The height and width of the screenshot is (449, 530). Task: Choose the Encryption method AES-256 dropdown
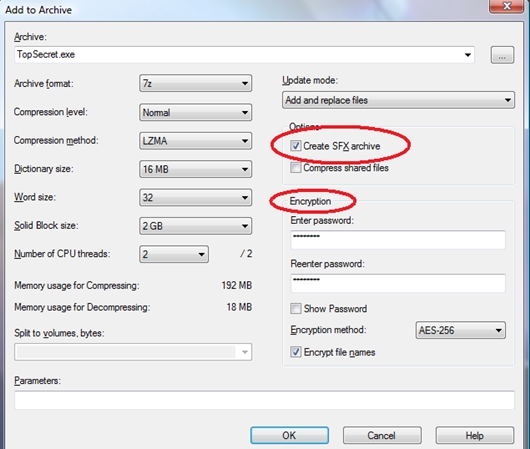click(x=460, y=330)
